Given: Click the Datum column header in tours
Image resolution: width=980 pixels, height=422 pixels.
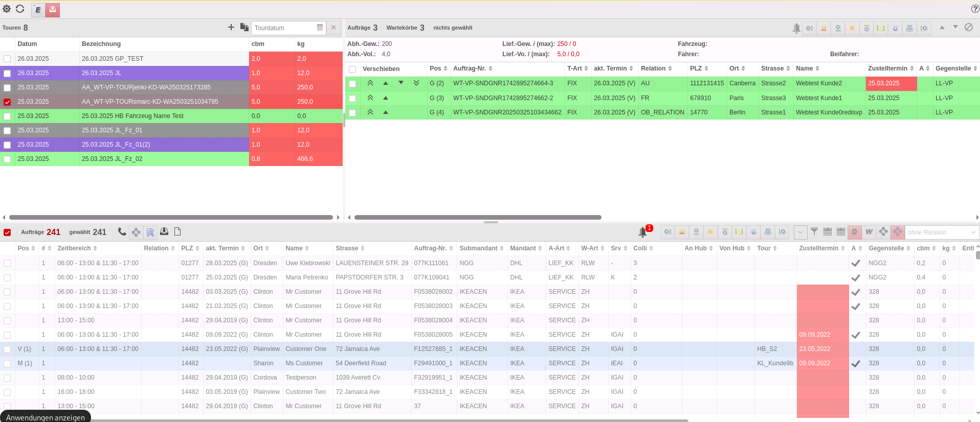Looking at the screenshot, I should tap(27, 44).
